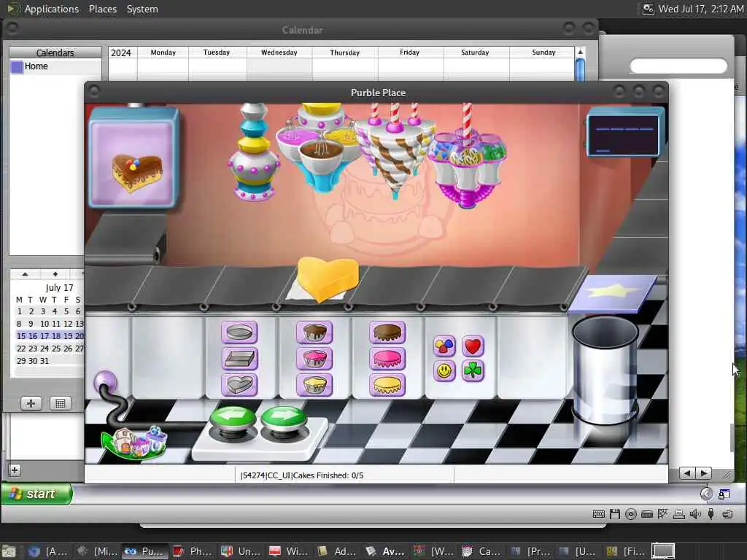The height and width of the screenshot is (560, 747).
Task: Click the Monday column header
Action: (163, 52)
